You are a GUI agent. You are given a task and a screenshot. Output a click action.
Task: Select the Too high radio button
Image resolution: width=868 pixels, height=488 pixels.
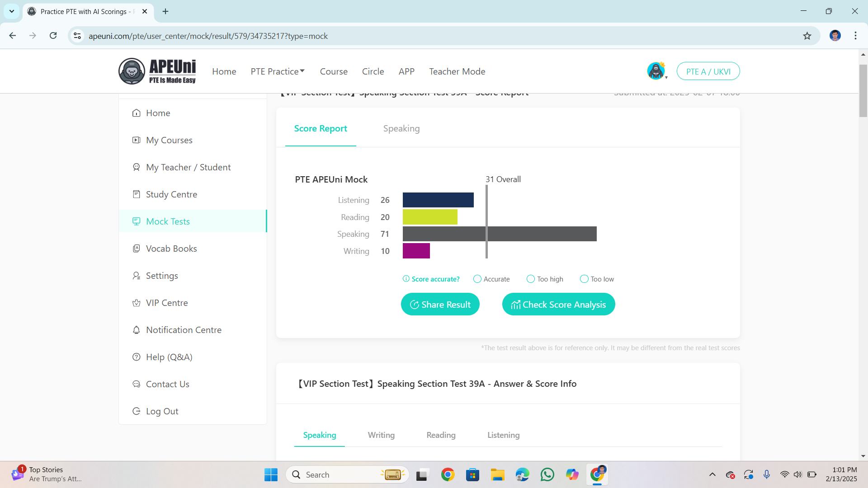coord(531,279)
